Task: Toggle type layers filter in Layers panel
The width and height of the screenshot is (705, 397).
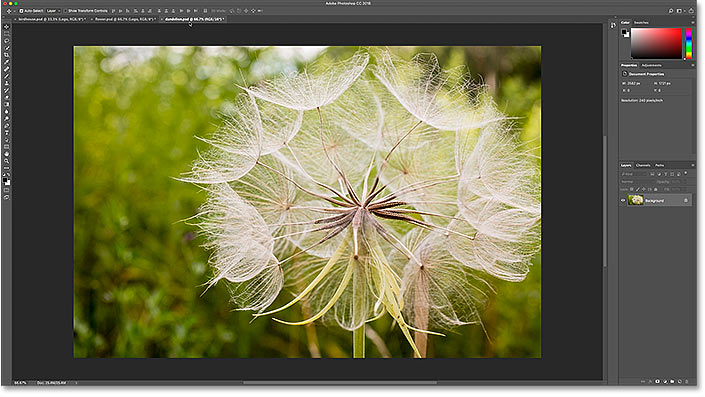Action: (x=665, y=174)
